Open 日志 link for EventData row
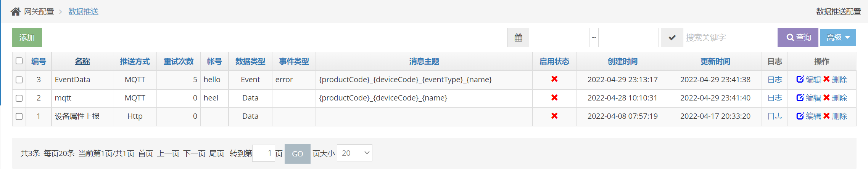868x169 pixels. pyautogui.click(x=775, y=80)
